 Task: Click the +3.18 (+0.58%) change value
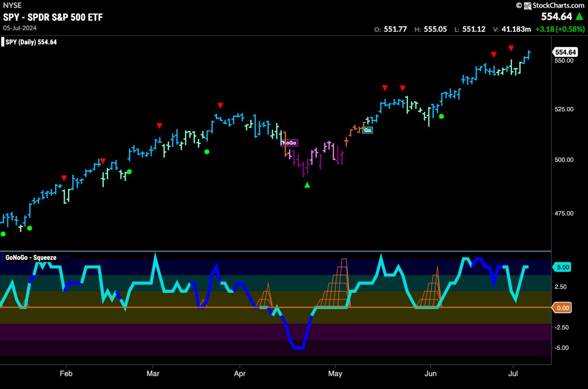pyautogui.click(x=560, y=29)
